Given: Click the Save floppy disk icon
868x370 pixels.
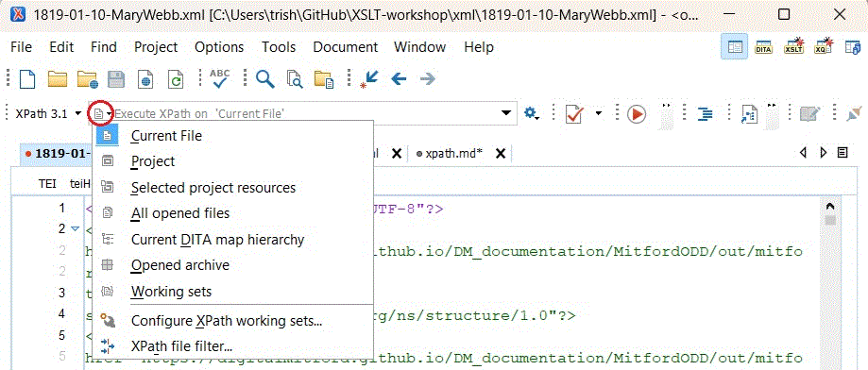Looking at the screenshot, I should [115, 79].
